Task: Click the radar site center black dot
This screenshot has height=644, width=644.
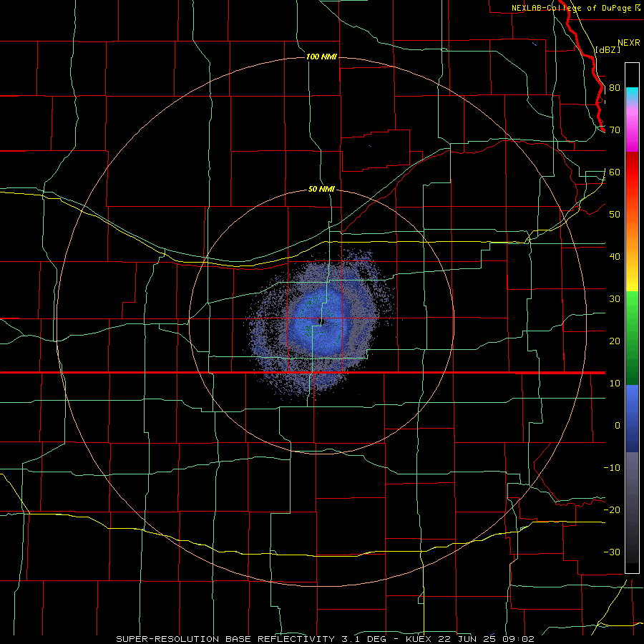Action: point(321,321)
